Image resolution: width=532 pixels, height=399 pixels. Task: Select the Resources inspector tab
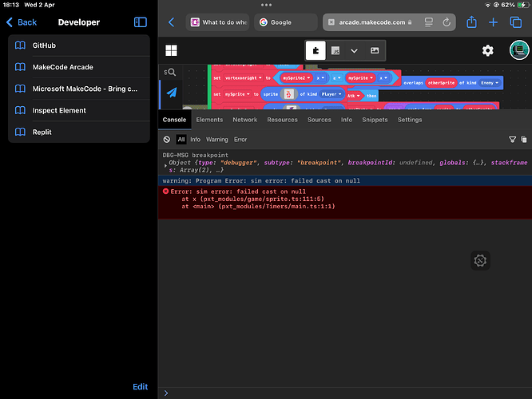pyautogui.click(x=282, y=120)
